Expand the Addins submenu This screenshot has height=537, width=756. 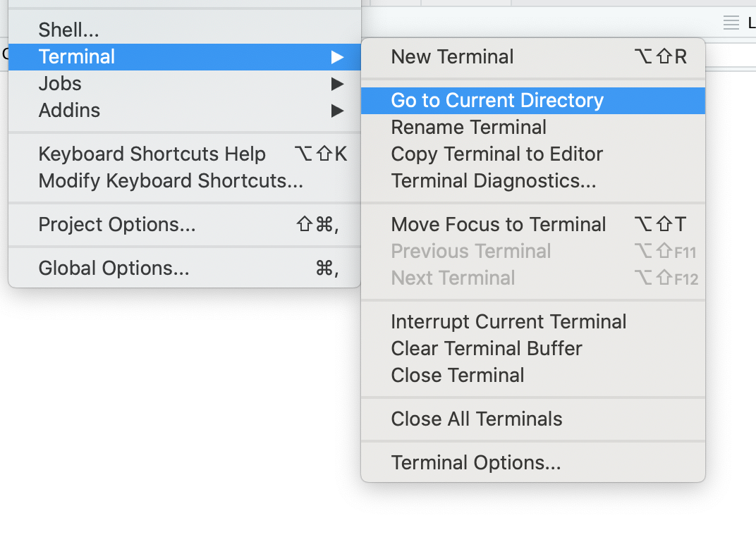(x=337, y=110)
